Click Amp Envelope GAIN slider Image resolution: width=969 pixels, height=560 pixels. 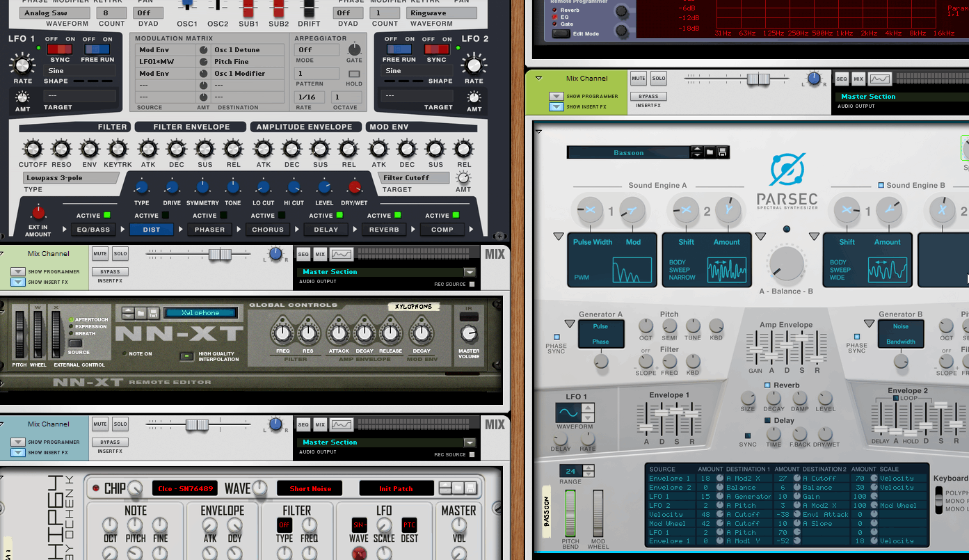(x=756, y=349)
